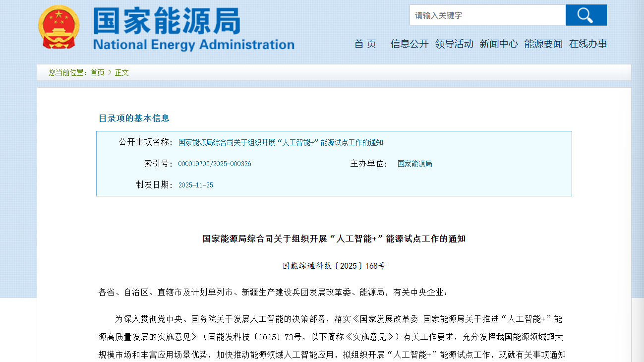Click the National Energy Administration English title
Screen dimensions: 644x362
(193, 45)
